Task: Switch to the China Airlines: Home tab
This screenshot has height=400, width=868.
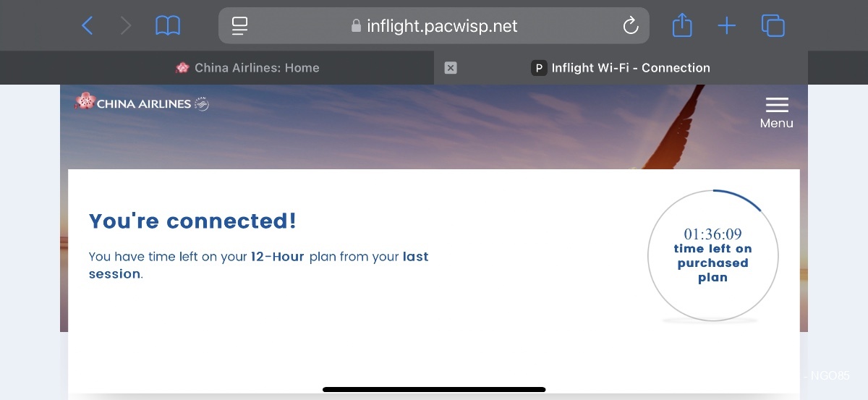Action: (x=247, y=68)
